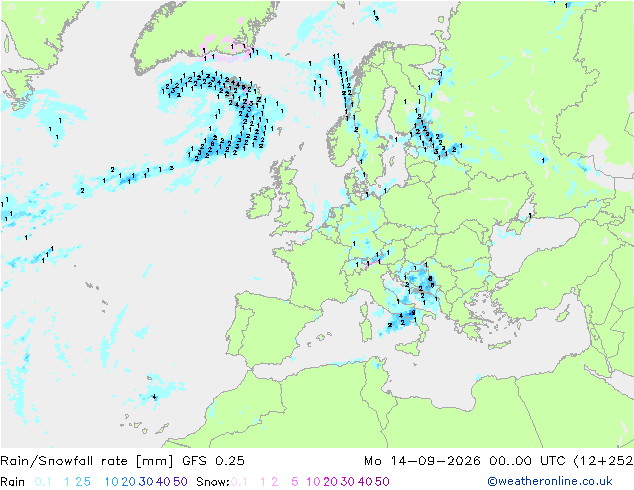Select the Snow 0.1 legend value
634x490 pixels.
pos(239,482)
